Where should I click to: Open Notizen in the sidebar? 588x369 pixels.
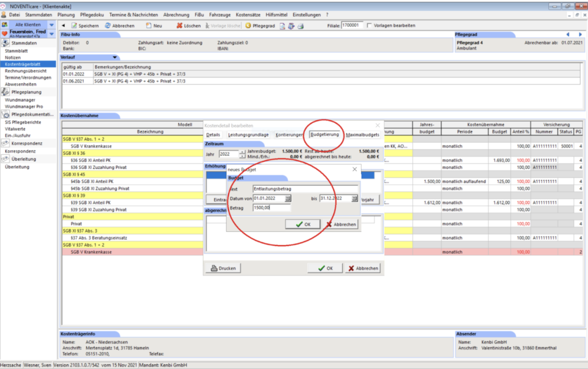point(13,58)
